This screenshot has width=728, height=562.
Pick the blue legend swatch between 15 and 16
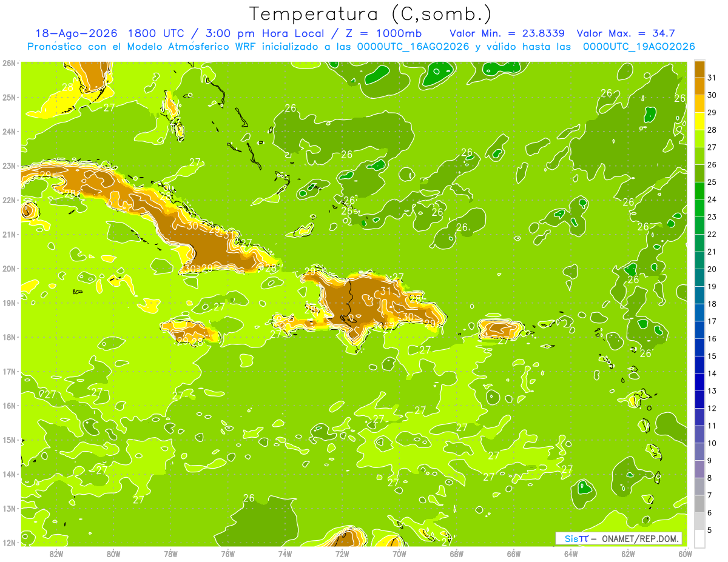click(699, 347)
